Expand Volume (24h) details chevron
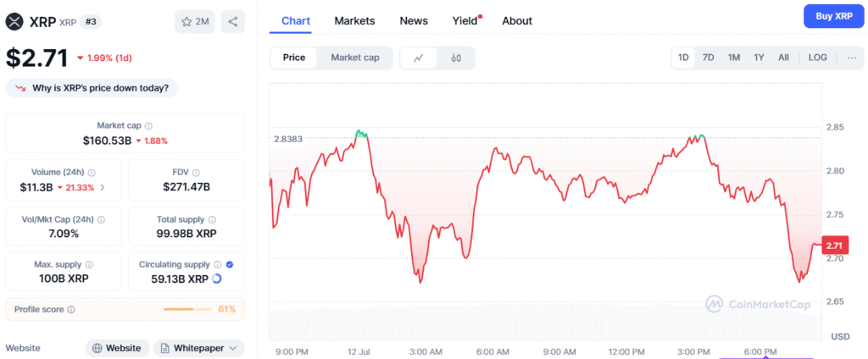868x359 pixels. click(103, 187)
